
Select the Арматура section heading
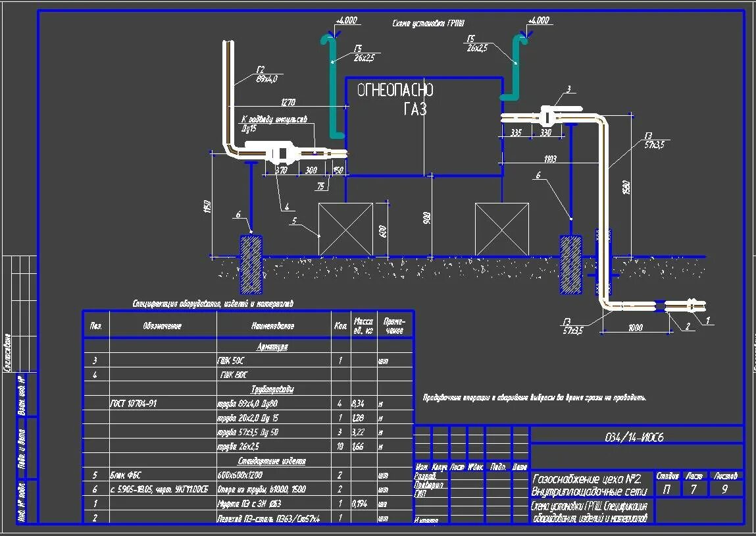tap(272, 346)
